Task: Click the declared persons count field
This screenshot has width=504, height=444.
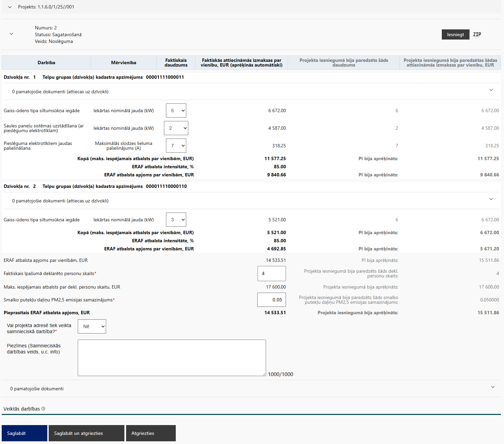Action: (x=271, y=273)
